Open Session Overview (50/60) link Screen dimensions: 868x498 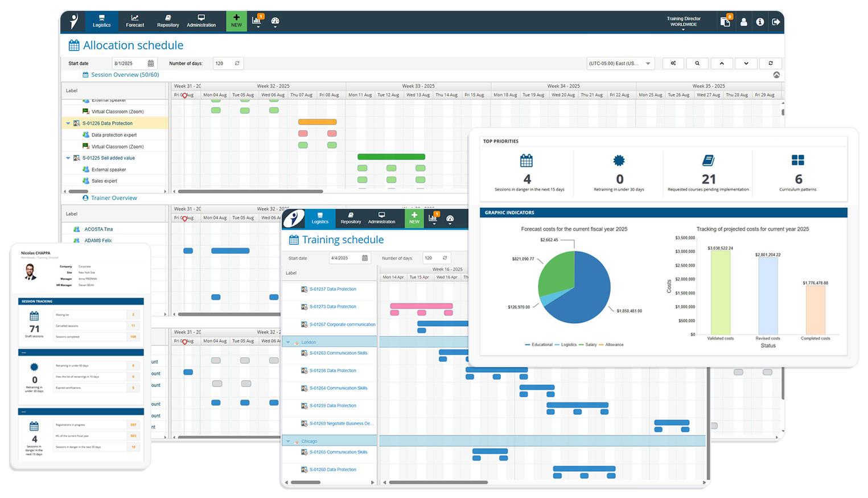point(125,75)
